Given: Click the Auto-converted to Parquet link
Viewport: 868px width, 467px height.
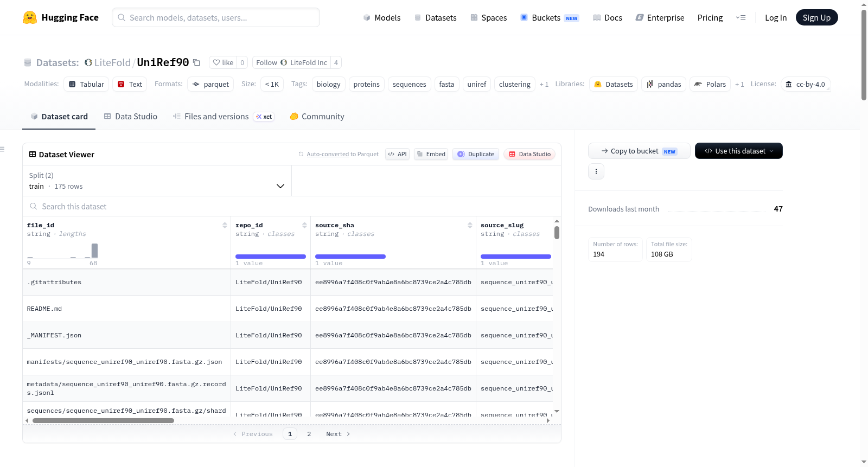Looking at the screenshot, I should pyautogui.click(x=342, y=154).
